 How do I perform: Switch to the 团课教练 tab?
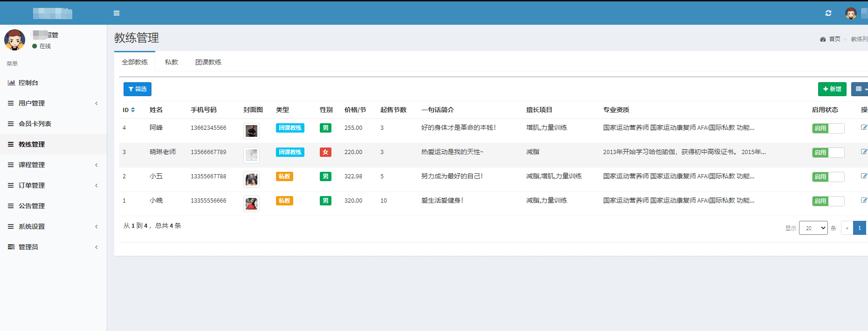coord(208,62)
